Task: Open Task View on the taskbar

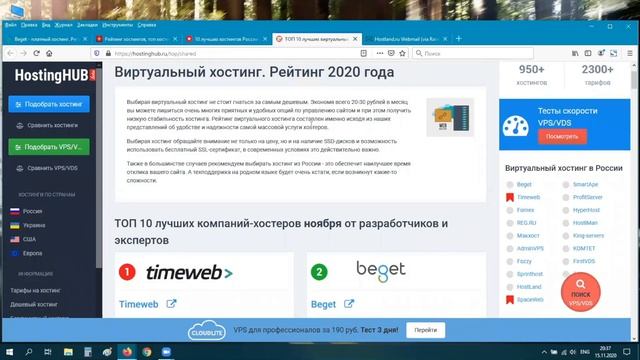Action: coord(48,352)
